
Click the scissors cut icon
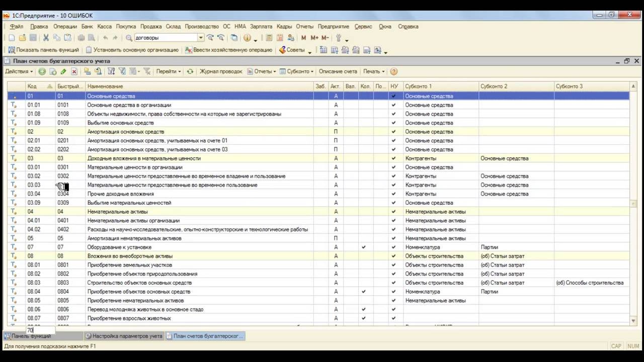coord(46,38)
